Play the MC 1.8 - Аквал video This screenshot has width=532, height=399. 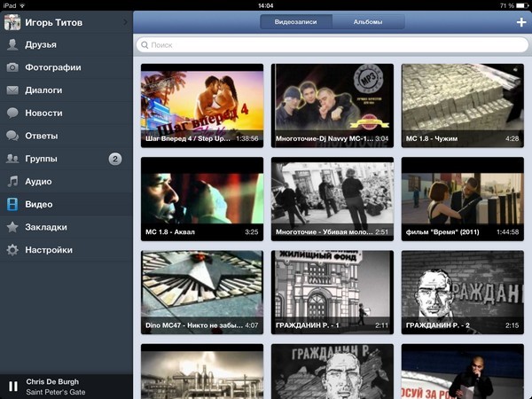pos(202,198)
